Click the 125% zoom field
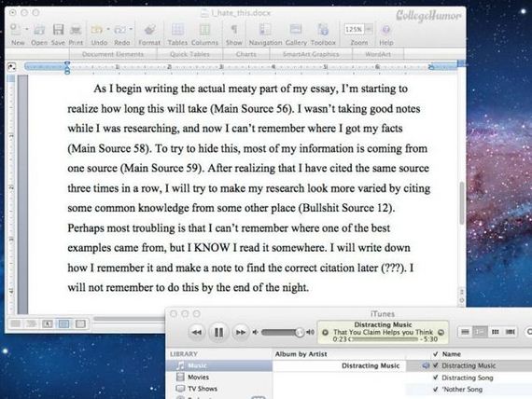 tap(354, 29)
